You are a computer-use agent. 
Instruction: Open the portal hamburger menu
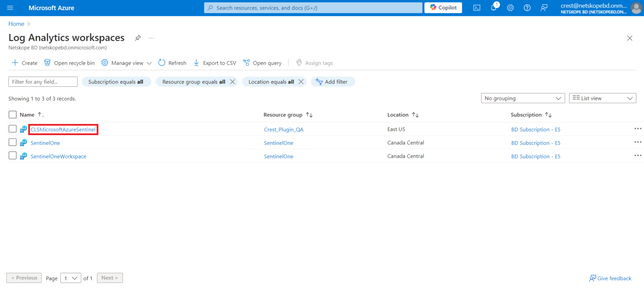pyautogui.click(x=10, y=8)
